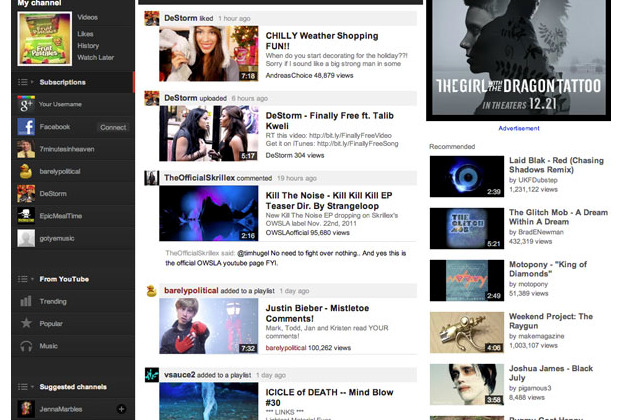Open 'Motopony - King of Diamonds' title
The image size is (626, 420).
548,269
